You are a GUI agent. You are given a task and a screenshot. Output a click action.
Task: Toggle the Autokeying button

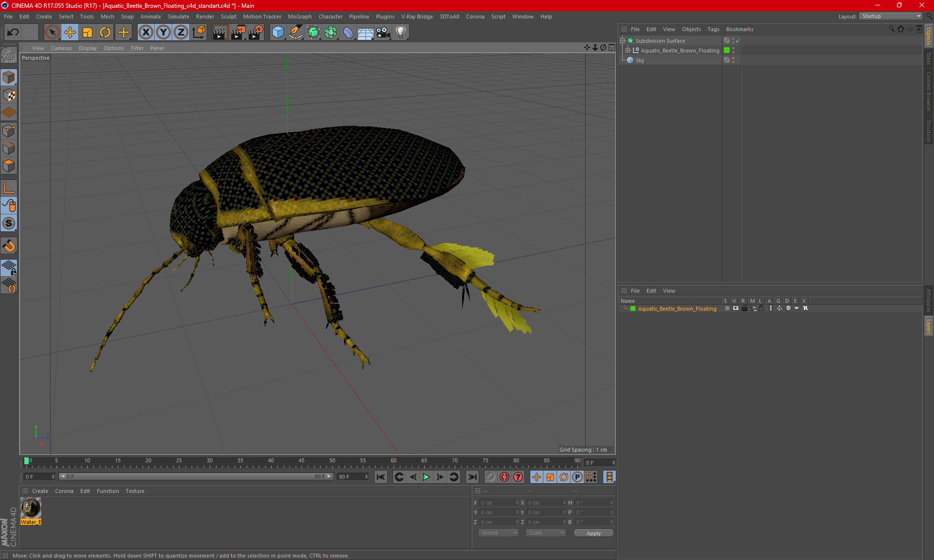tap(504, 477)
